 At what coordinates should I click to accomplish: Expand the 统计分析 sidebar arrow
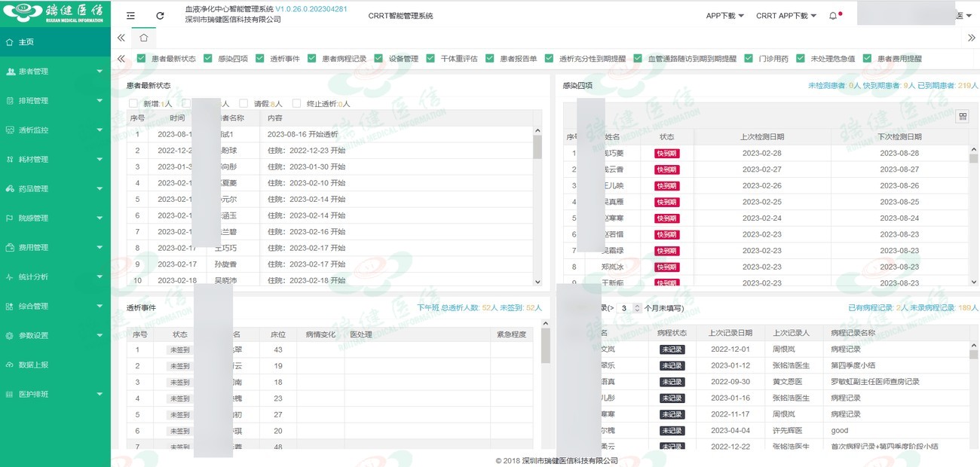tap(100, 277)
